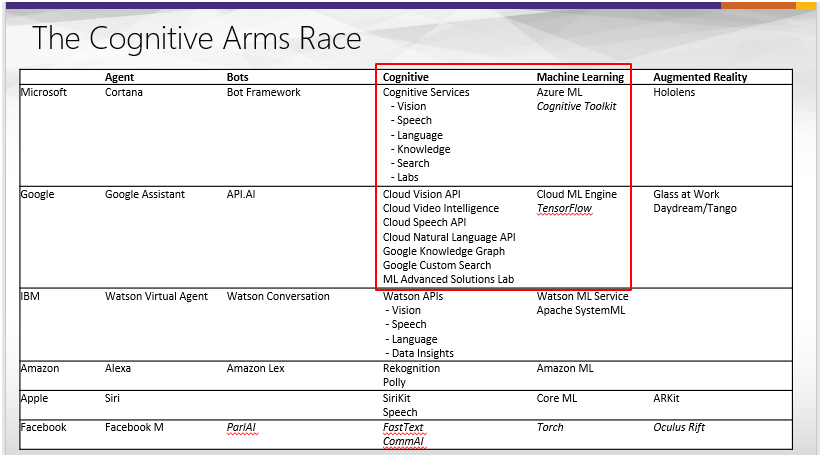Click the 'Machine Learning' column header
The width and height of the screenshot is (822, 457).
pyautogui.click(x=580, y=77)
